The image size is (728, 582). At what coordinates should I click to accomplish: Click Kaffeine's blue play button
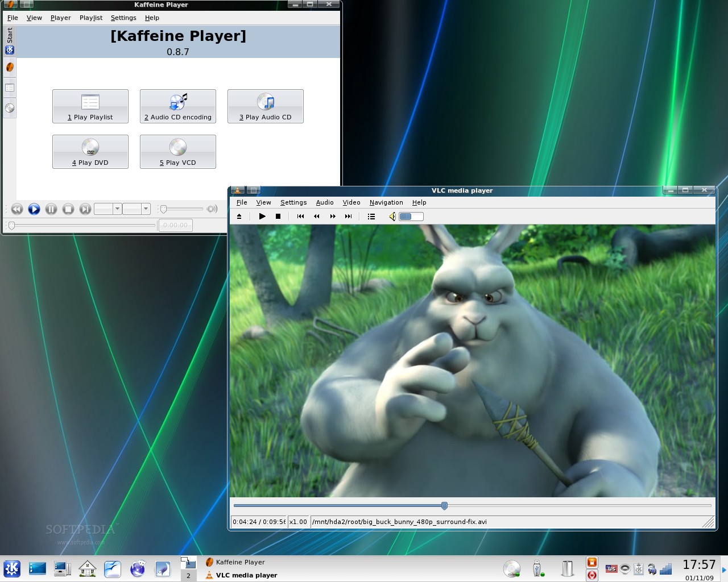(34, 209)
